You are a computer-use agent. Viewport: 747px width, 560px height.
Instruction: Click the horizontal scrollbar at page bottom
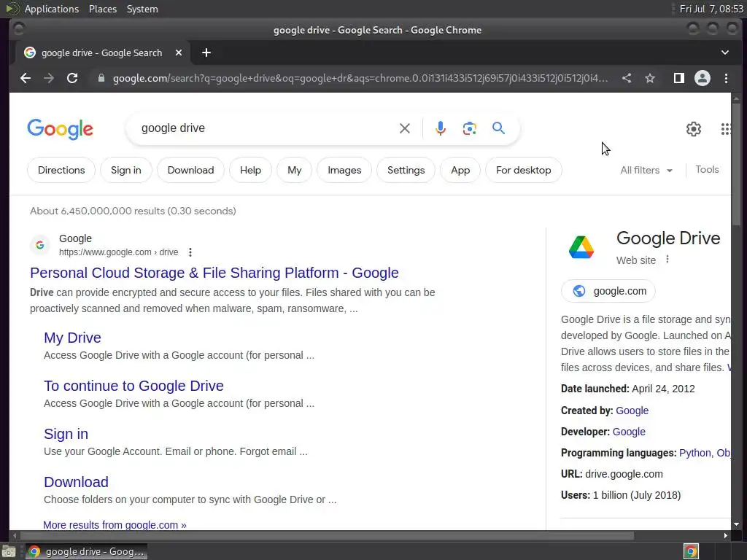[326, 536]
